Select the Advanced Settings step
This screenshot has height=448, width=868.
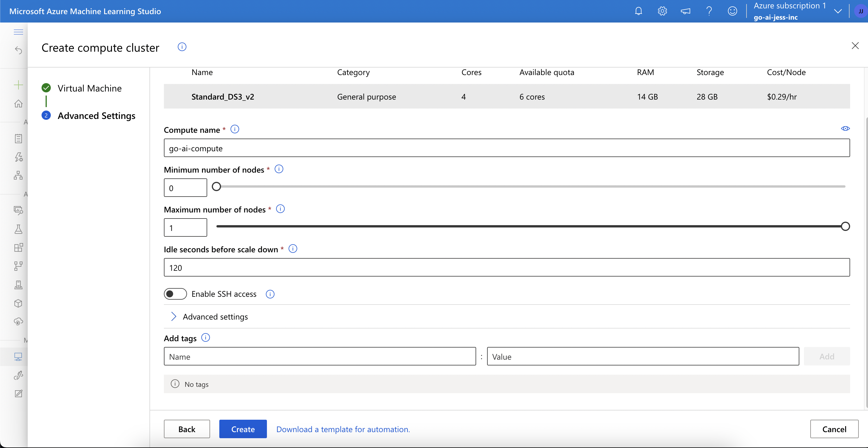(x=96, y=116)
